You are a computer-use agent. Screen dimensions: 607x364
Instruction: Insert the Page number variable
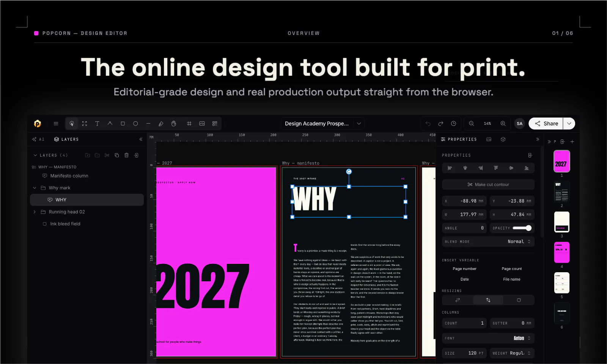click(465, 269)
